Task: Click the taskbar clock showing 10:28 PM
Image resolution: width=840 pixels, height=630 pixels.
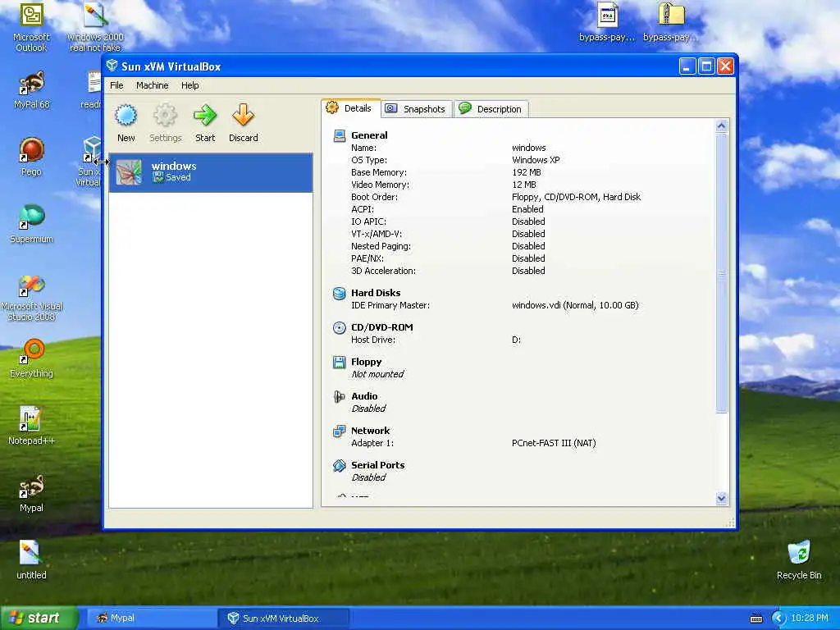Action: pos(810,618)
